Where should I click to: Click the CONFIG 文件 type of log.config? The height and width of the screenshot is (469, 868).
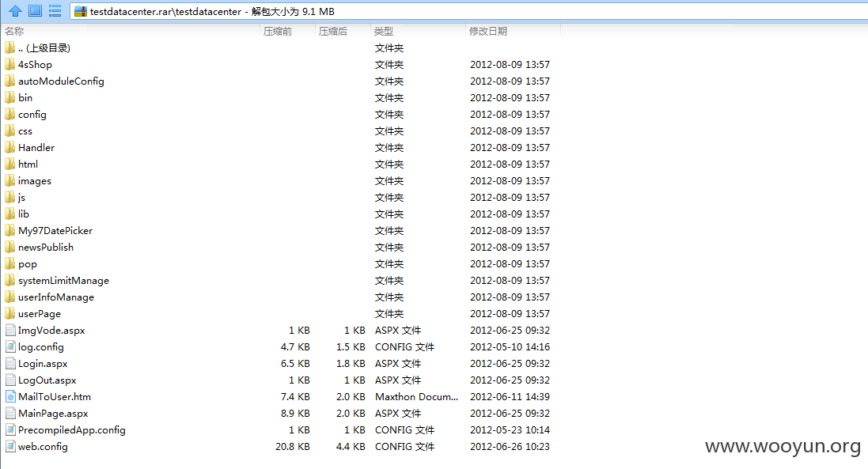pos(404,346)
